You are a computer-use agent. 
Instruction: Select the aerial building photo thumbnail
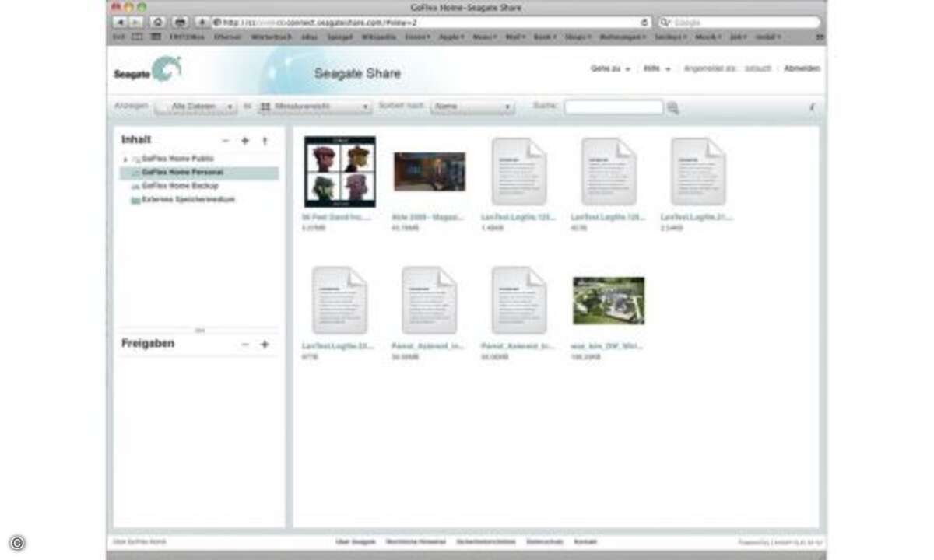coord(609,300)
